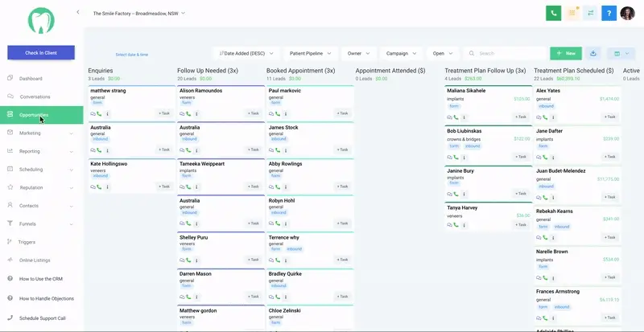Click the green New opportunity button
The width and height of the screenshot is (644, 332).
point(566,53)
